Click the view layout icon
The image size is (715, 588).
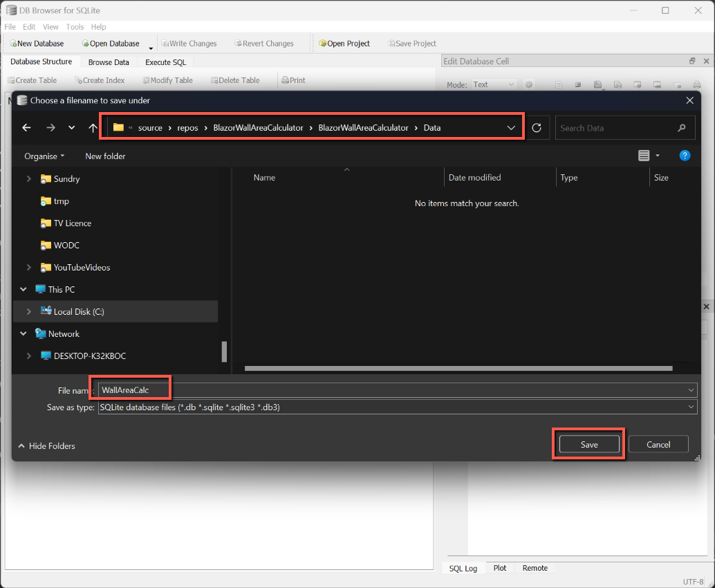click(x=644, y=156)
